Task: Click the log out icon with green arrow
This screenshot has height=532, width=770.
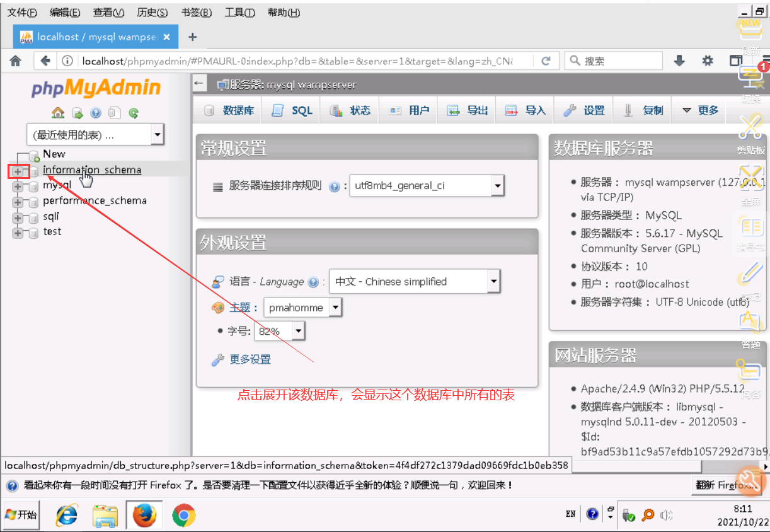Action: tap(77, 113)
